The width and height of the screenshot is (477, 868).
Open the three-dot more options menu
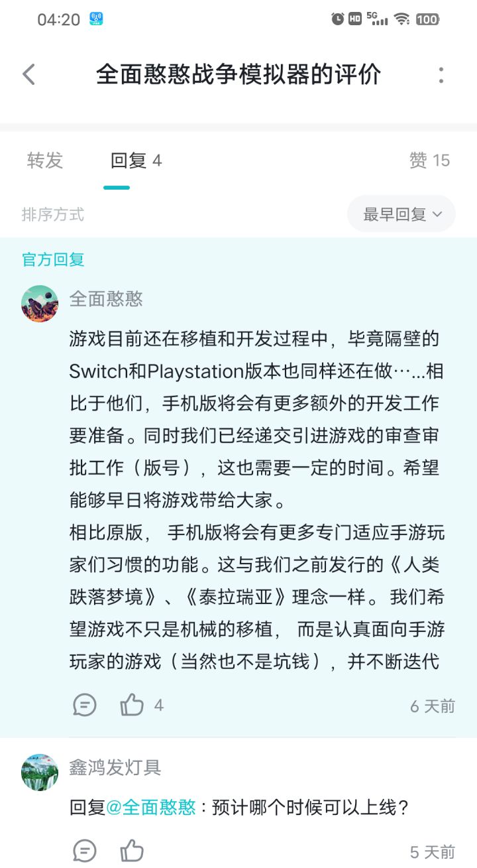(441, 74)
